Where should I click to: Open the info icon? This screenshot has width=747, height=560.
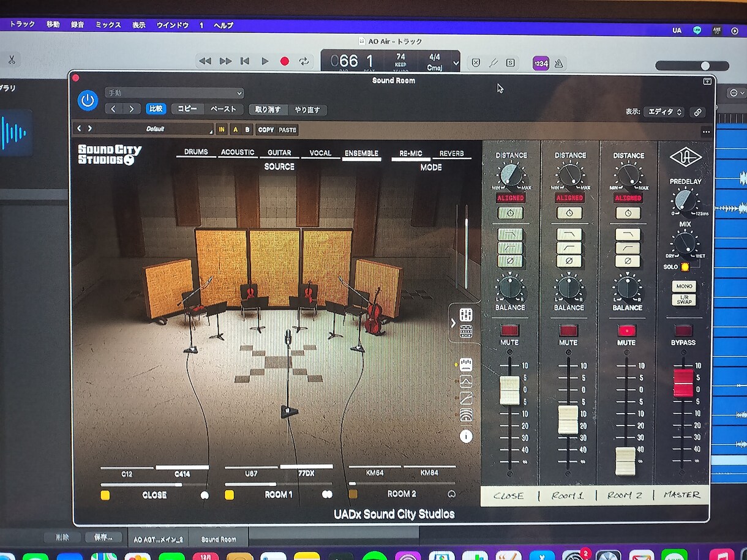click(466, 436)
